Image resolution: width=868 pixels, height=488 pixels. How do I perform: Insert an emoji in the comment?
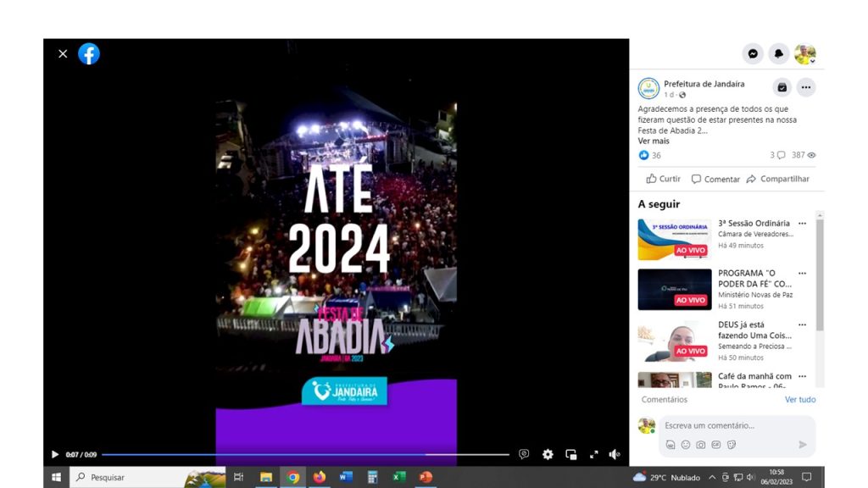pos(686,445)
